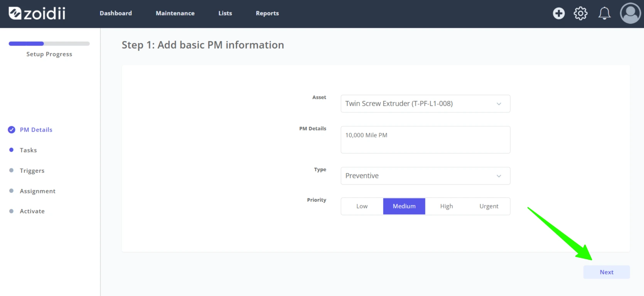Set priority to Low

(x=362, y=206)
